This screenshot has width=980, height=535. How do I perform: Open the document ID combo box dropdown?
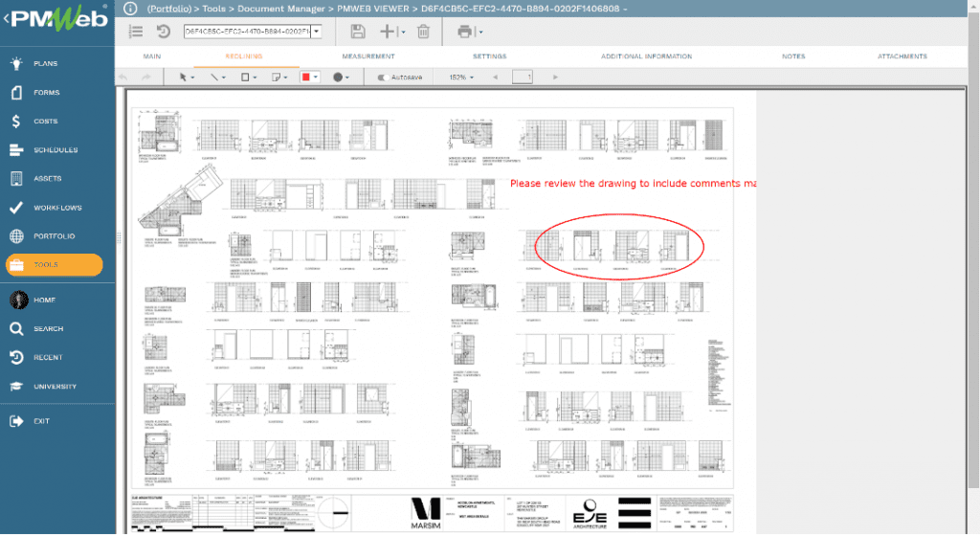coord(316,32)
